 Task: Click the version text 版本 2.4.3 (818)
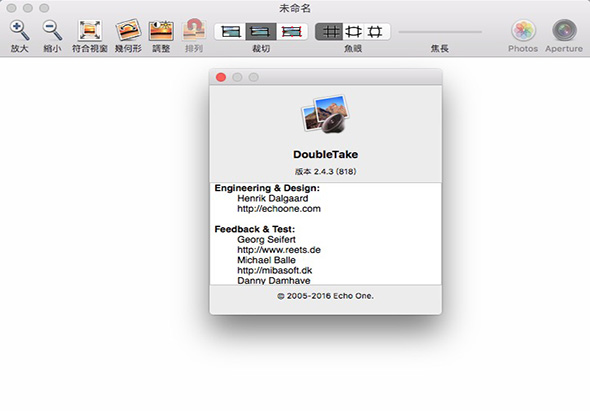click(325, 172)
